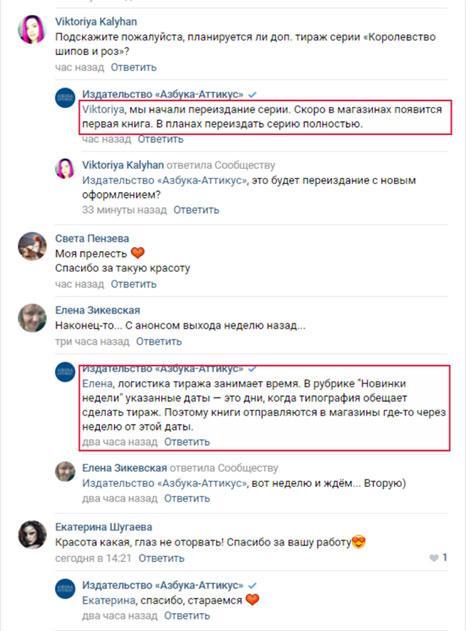This screenshot has height=631, width=466.
Task: Open Екатерина Шугаева profile name link
Action: tap(103, 527)
